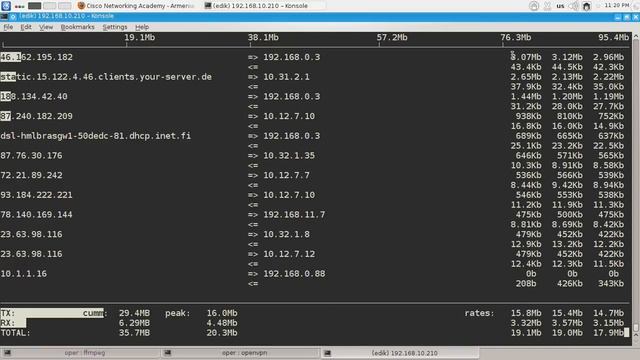The width and height of the screenshot is (640, 360).
Task: Open the File menu
Action: [8, 27]
